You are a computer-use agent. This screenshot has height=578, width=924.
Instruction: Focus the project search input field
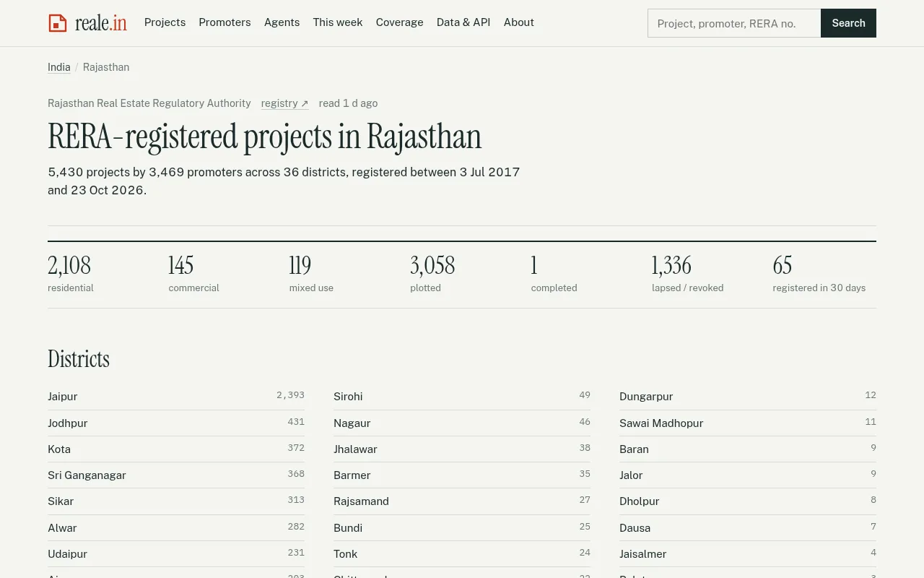(734, 23)
